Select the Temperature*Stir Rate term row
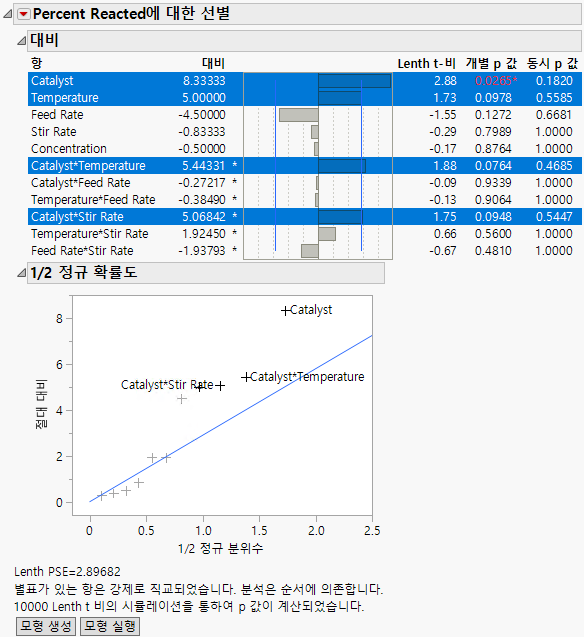The height and width of the screenshot is (637, 584). tap(305, 234)
